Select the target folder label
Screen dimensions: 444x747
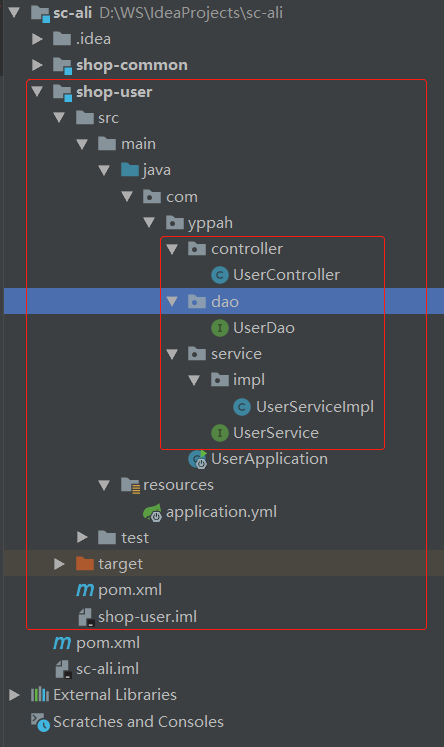pyautogui.click(x=120, y=564)
